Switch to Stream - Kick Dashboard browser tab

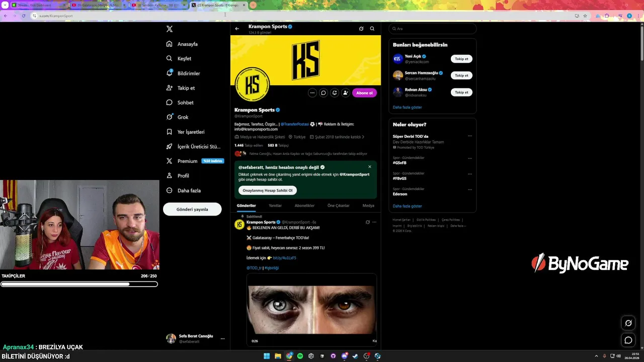pyautogui.click(x=38, y=5)
